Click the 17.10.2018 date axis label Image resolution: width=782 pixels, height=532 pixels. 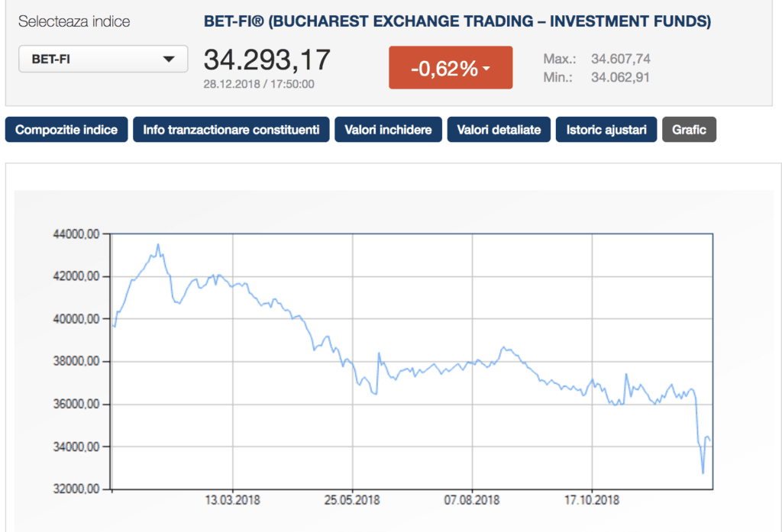click(x=592, y=500)
